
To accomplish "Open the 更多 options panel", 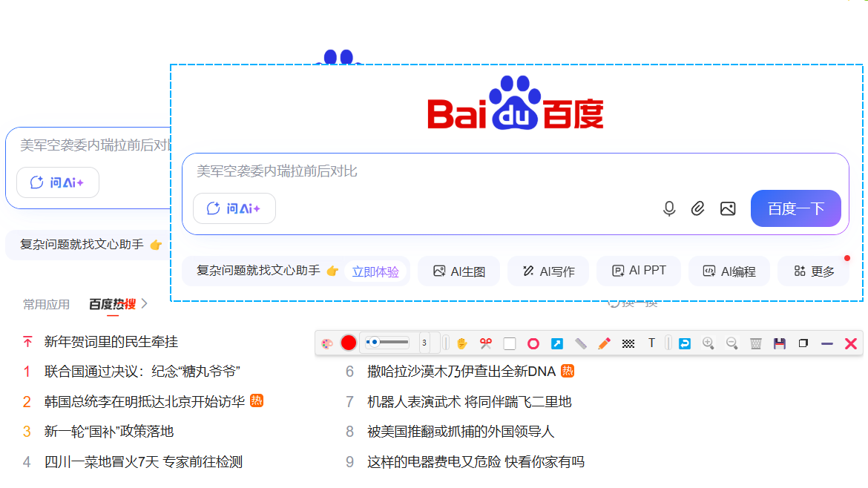I will 814,271.
